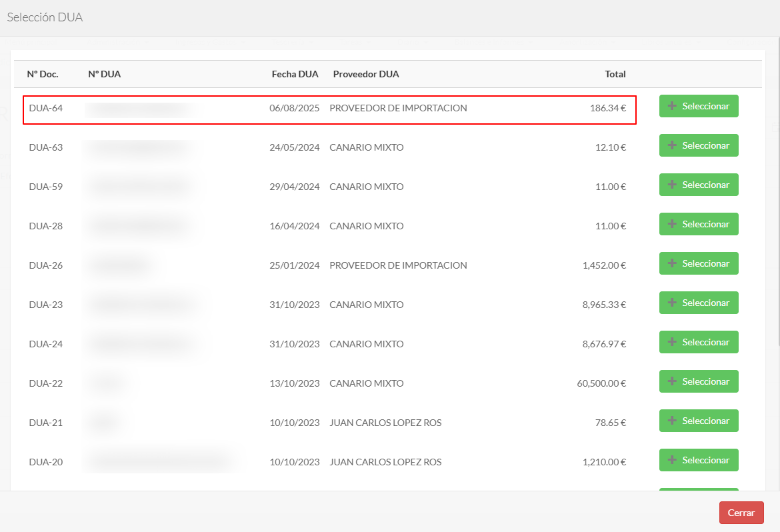The width and height of the screenshot is (780, 532).
Task: Click plus icon in DUA-59 Seleccionar button
Action: pyautogui.click(x=672, y=185)
